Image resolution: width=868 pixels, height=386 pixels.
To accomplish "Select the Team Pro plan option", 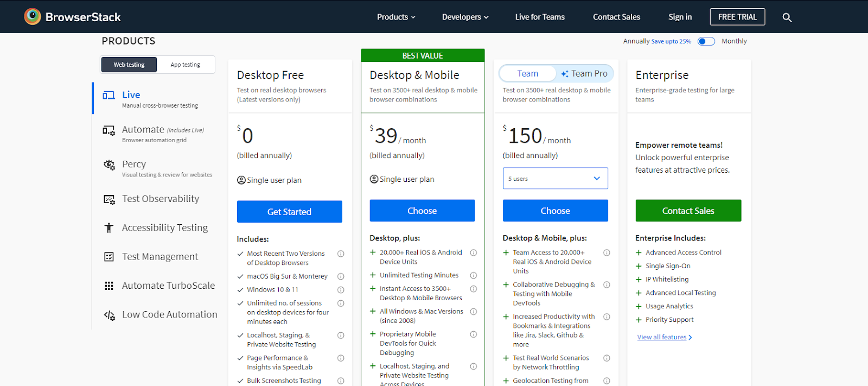I will coord(584,73).
